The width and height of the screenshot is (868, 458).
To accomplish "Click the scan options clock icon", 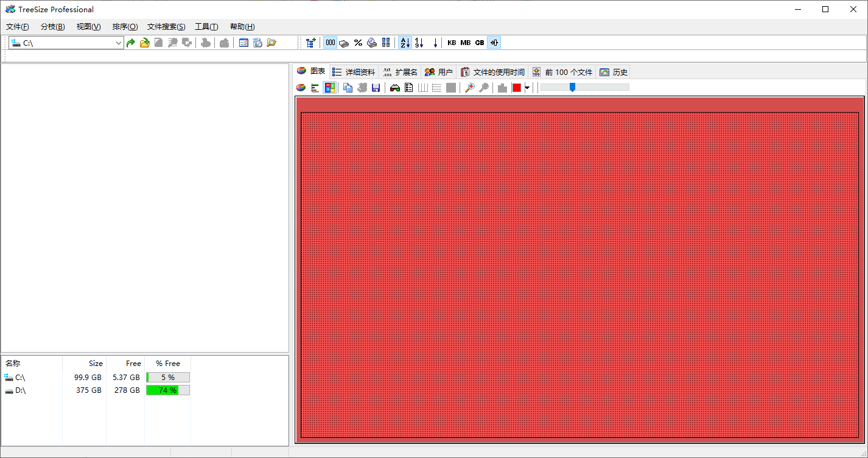I will 257,43.
